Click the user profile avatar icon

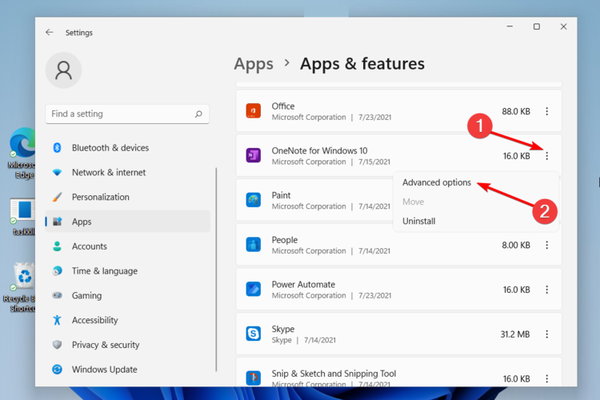[x=65, y=71]
